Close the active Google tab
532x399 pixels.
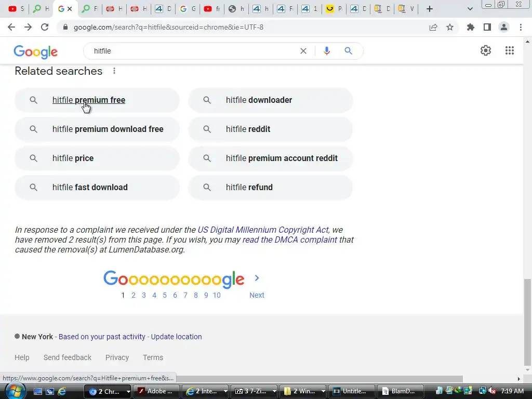tap(70, 9)
